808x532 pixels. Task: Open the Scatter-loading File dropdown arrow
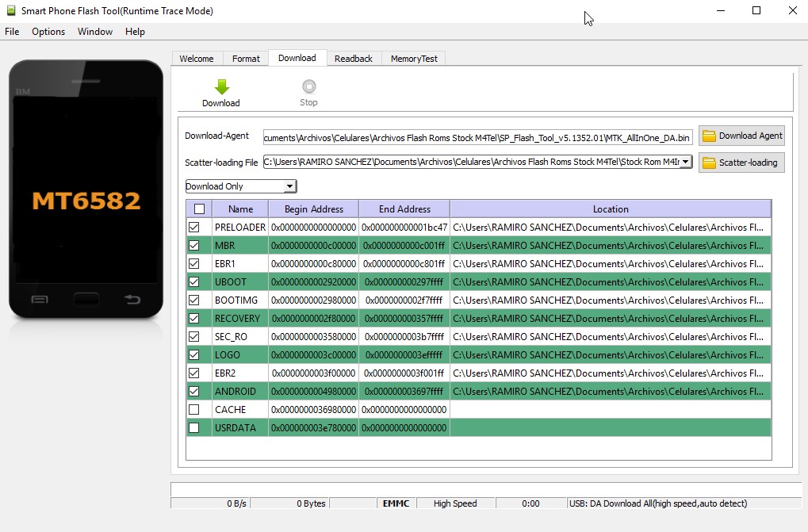point(687,162)
